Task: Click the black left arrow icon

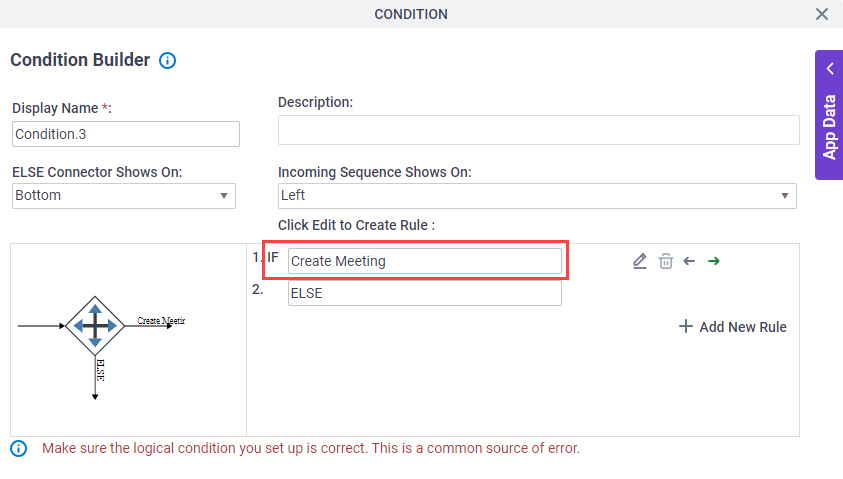Action: click(689, 261)
